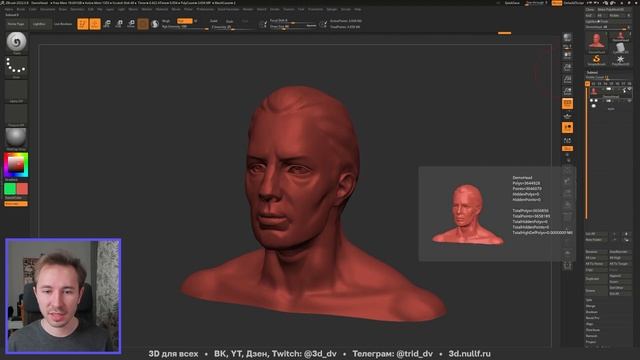Collapse the Subtool section header

point(592,73)
